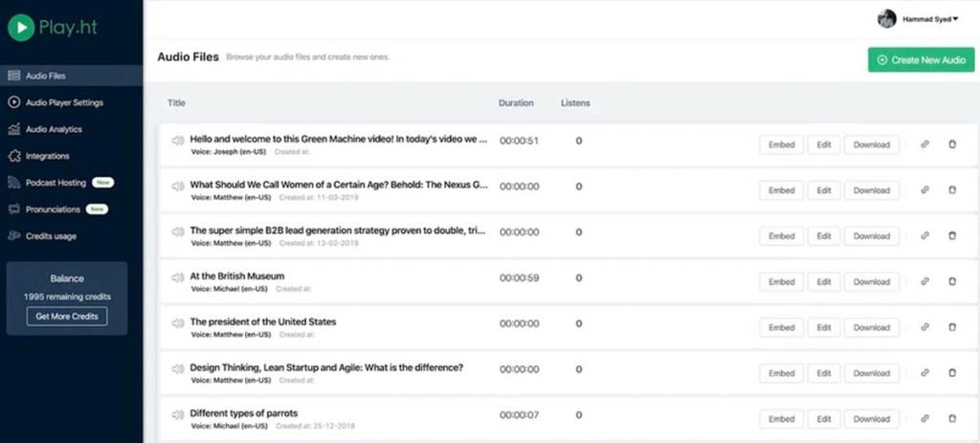Delete B2B lead generation audio with trash icon
The height and width of the screenshot is (443, 980).
pos(952,235)
